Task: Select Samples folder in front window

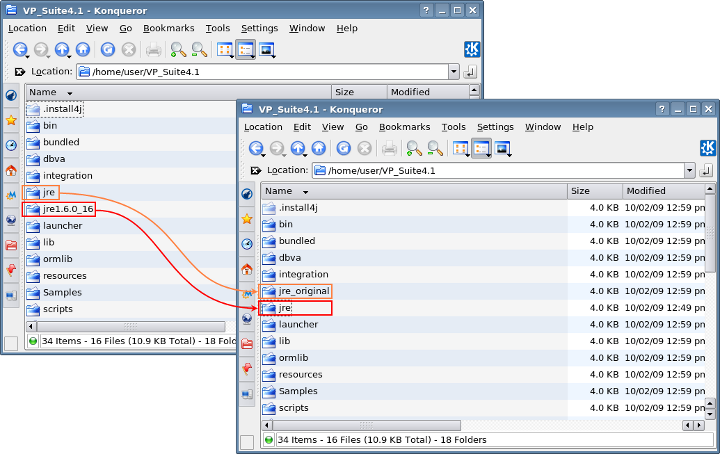Action: [x=290, y=391]
